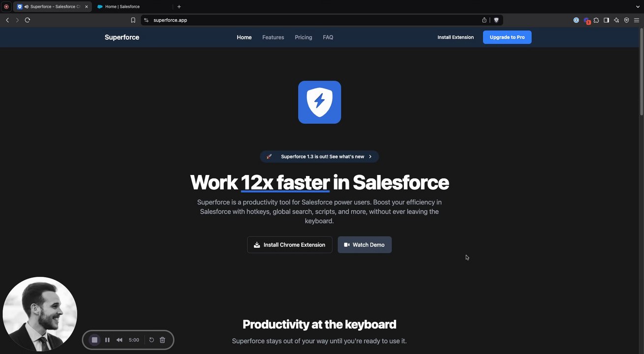
Task: Click the Watch Demo button
Action: coord(365,245)
